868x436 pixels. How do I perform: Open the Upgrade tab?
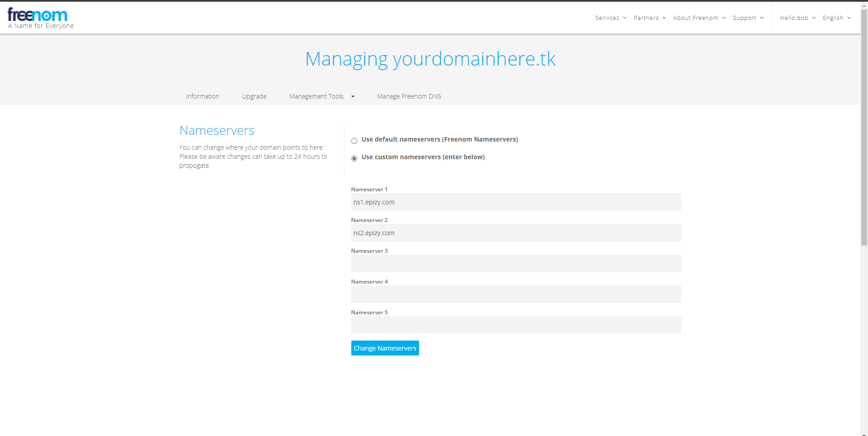254,96
